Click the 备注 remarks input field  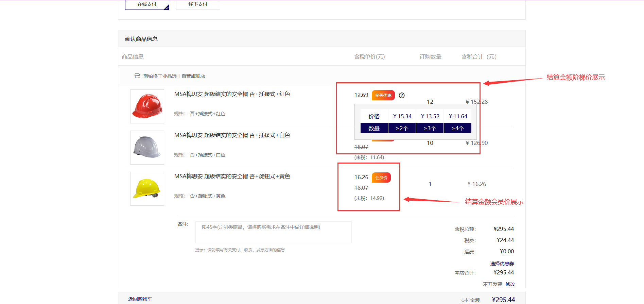coord(274,232)
